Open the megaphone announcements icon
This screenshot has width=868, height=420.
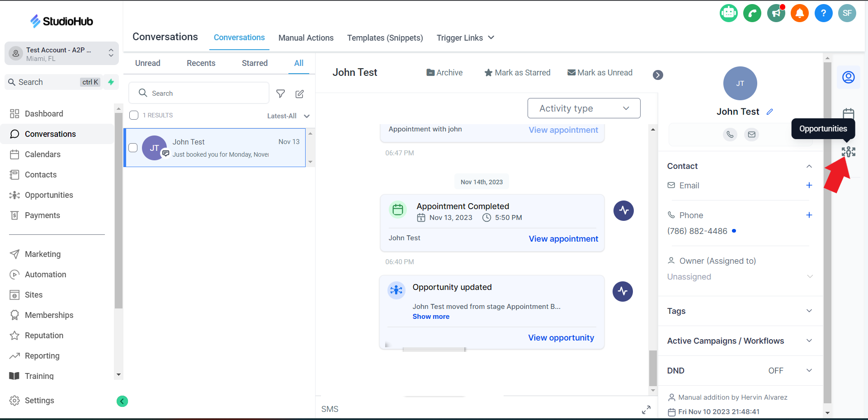coord(776,13)
